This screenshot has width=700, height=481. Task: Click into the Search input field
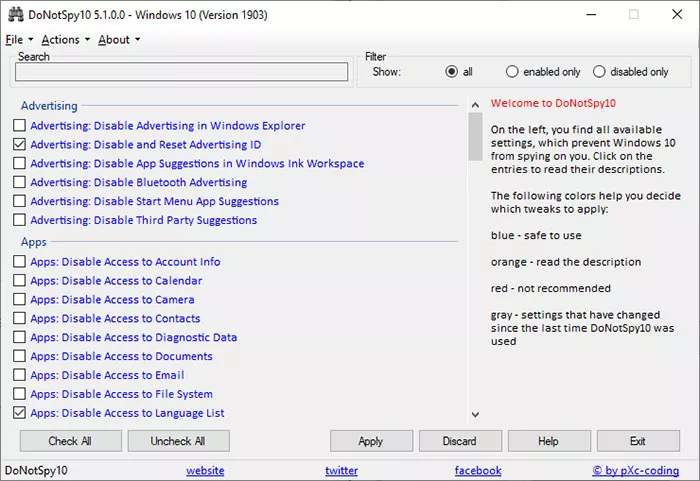181,72
